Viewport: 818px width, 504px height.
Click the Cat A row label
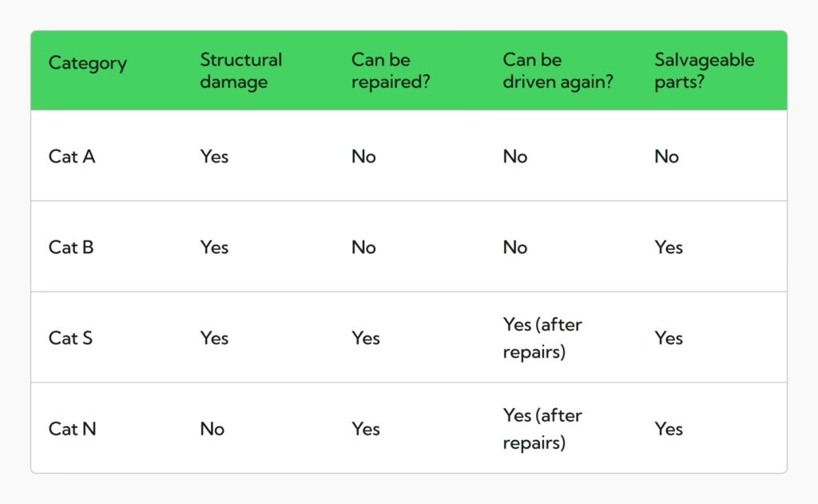(x=72, y=157)
